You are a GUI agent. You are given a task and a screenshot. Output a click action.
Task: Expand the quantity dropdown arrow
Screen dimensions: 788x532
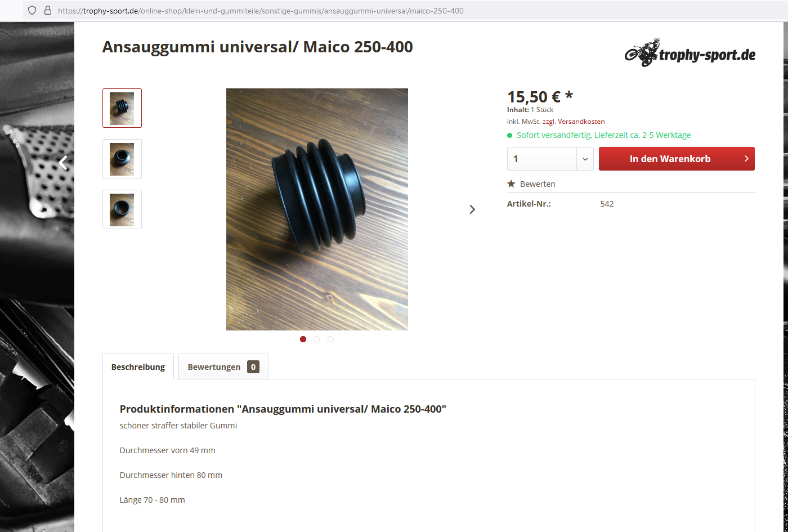coord(585,159)
